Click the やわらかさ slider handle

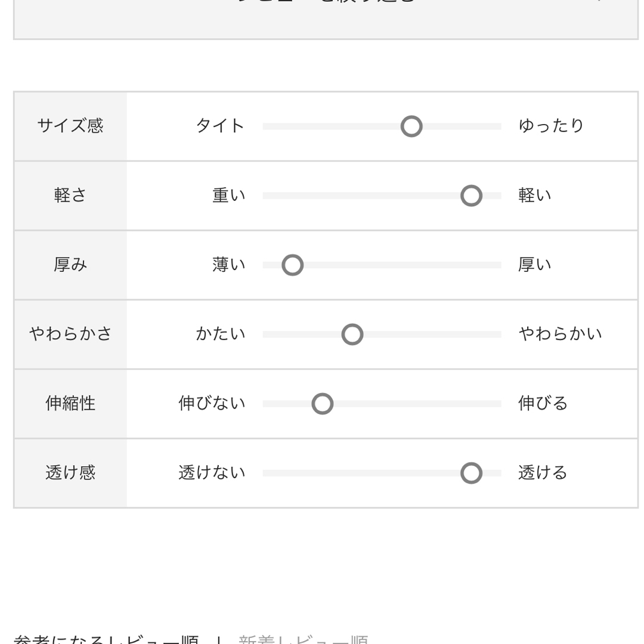tap(352, 335)
